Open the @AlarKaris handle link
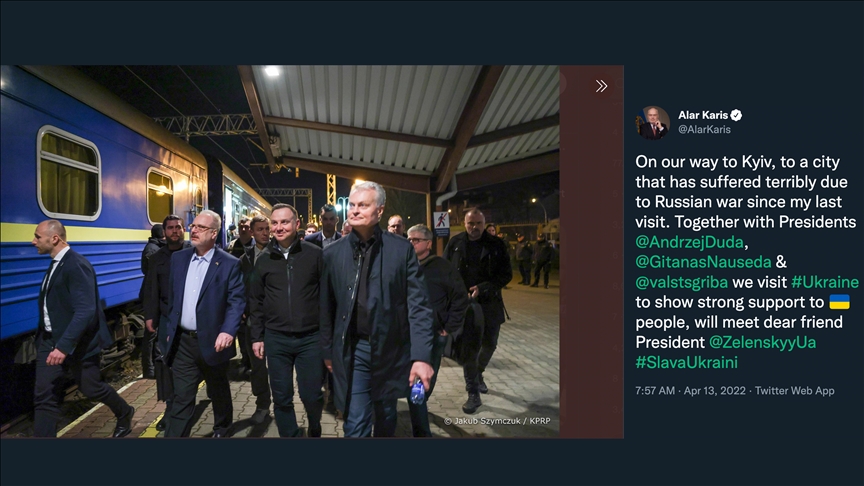The height and width of the screenshot is (486, 864). coord(704,130)
